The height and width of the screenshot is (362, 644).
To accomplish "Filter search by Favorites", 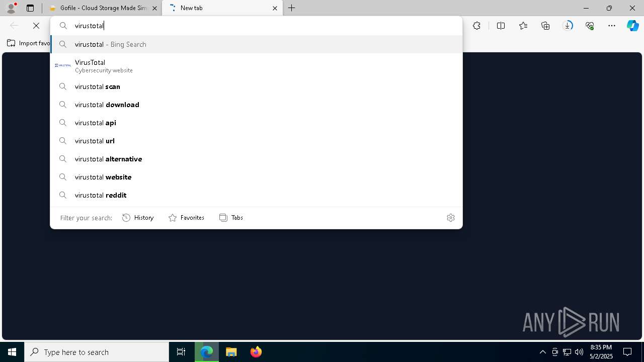I will pyautogui.click(x=186, y=218).
